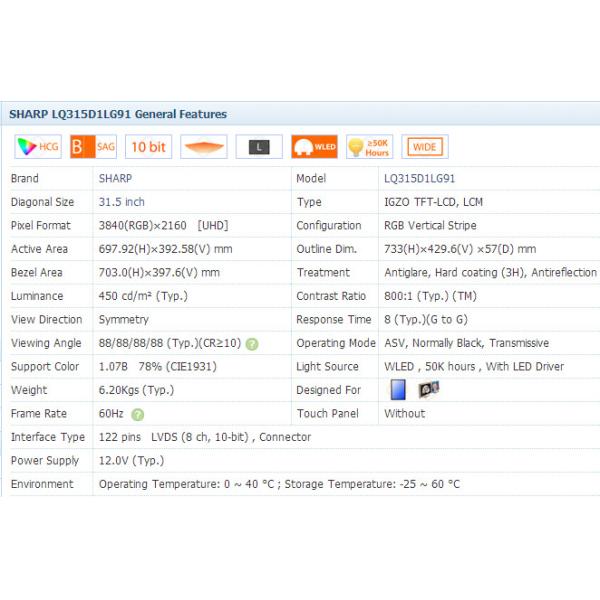Click the Weight row label

coord(29,390)
